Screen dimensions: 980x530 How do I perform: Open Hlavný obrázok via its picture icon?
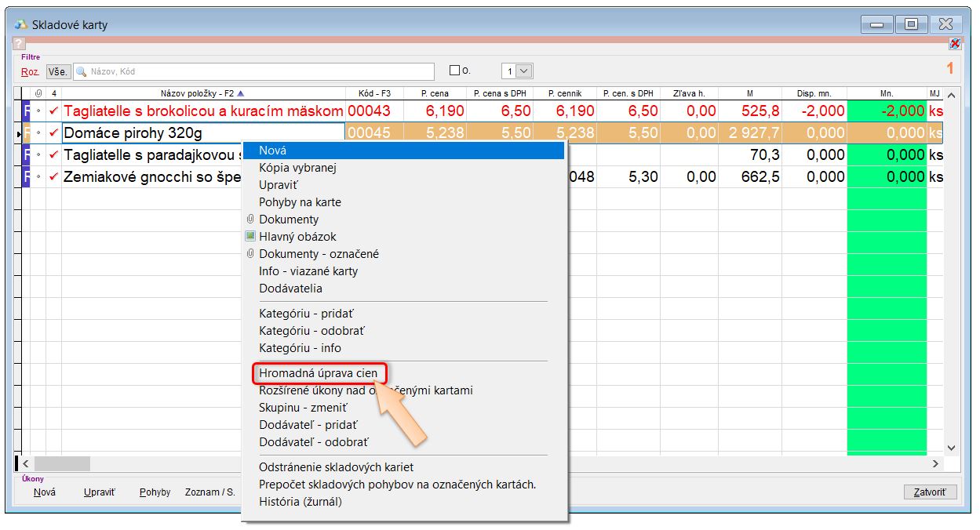(x=250, y=236)
